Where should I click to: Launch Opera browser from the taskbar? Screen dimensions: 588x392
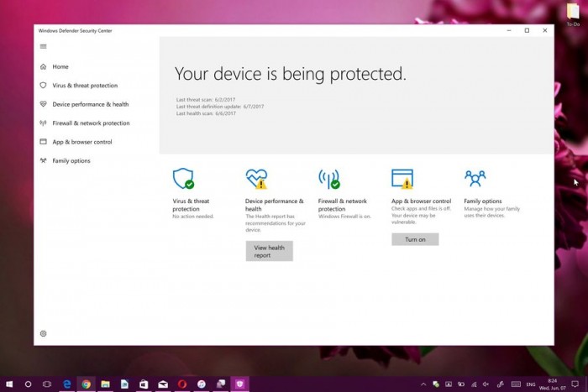pos(182,384)
